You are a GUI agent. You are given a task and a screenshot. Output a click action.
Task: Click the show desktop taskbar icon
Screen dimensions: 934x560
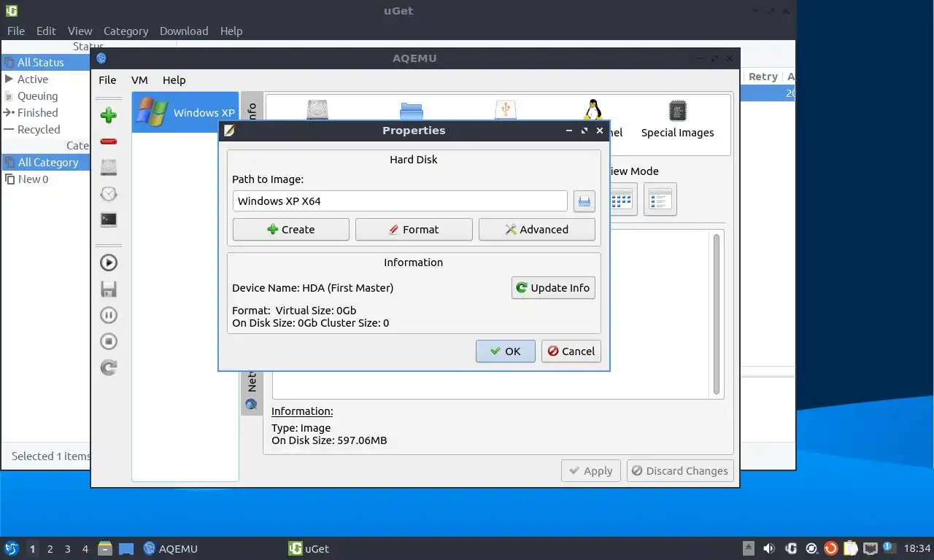click(x=126, y=548)
